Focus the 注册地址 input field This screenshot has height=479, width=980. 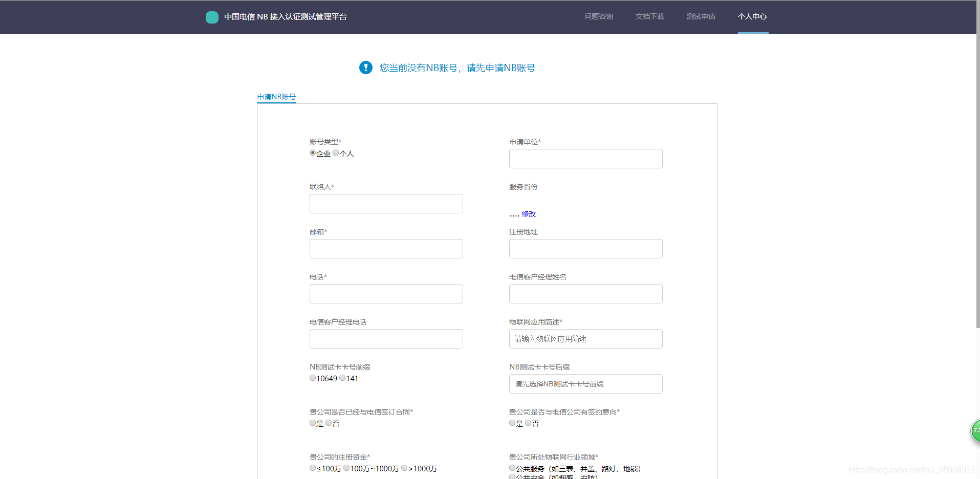point(586,249)
